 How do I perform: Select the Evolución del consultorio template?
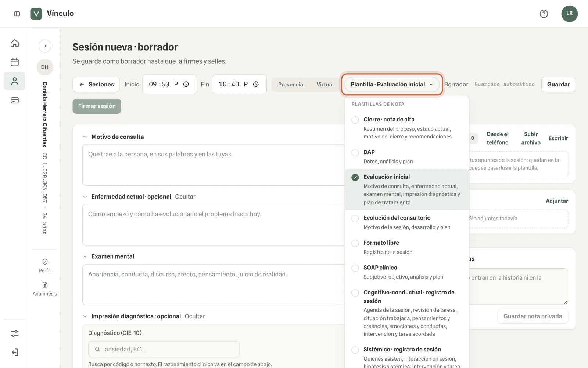click(x=407, y=222)
